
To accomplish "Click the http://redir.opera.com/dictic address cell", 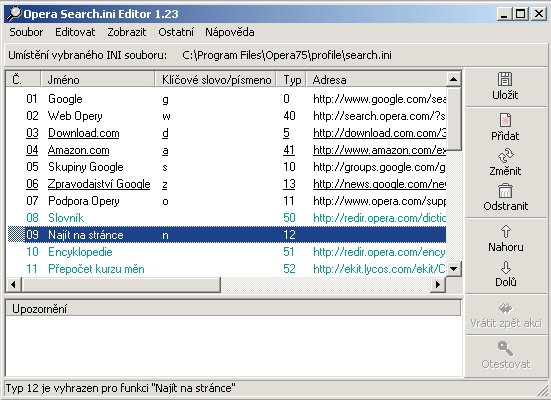I will [379, 218].
